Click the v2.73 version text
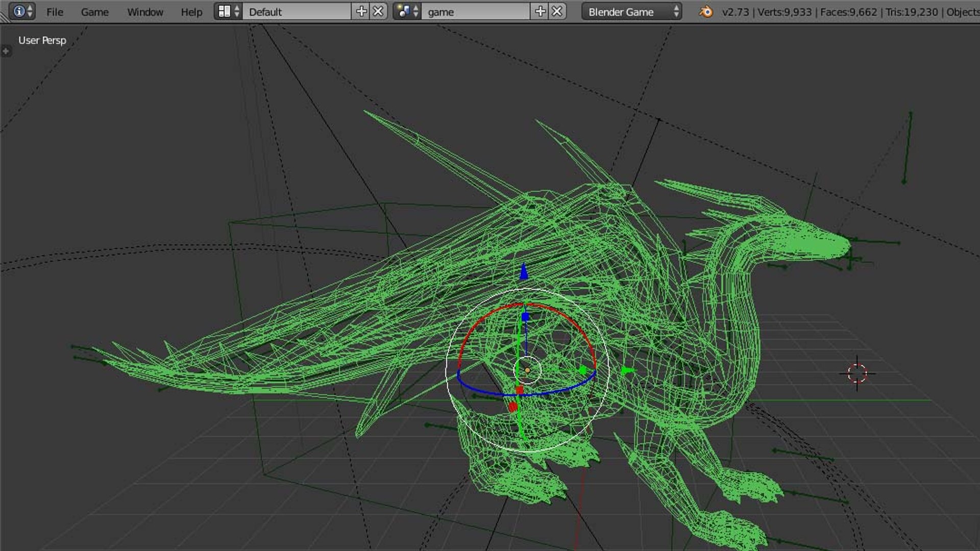 coord(736,12)
